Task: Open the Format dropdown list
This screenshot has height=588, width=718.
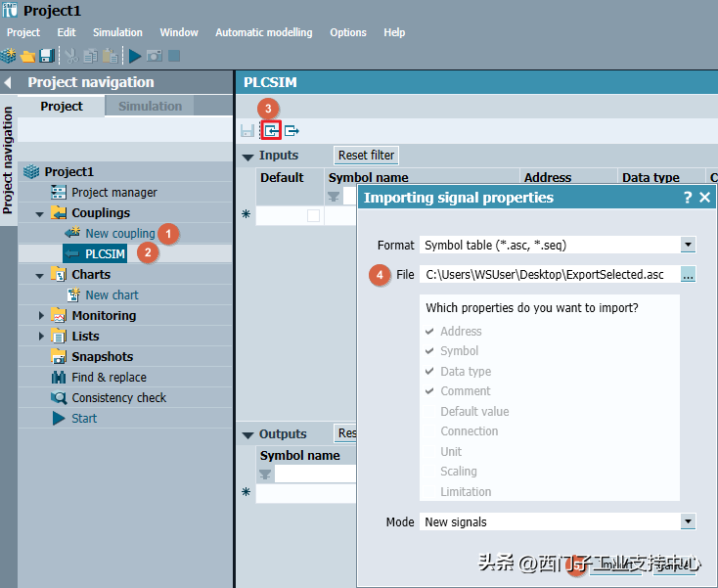Action: [688, 245]
